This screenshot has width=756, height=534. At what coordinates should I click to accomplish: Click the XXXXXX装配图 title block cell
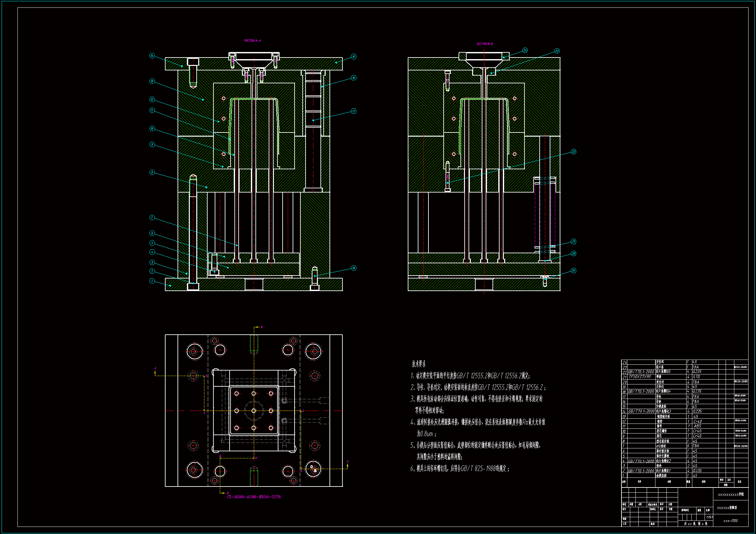[x=727, y=508]
